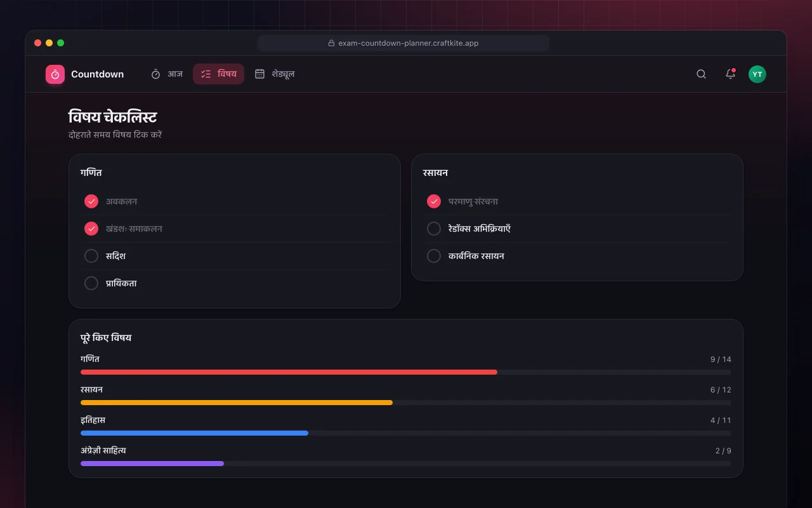Click the 6 / 12 count
Image resolution: width=812 pixels, height=508 pixels.
coord(721,390)
